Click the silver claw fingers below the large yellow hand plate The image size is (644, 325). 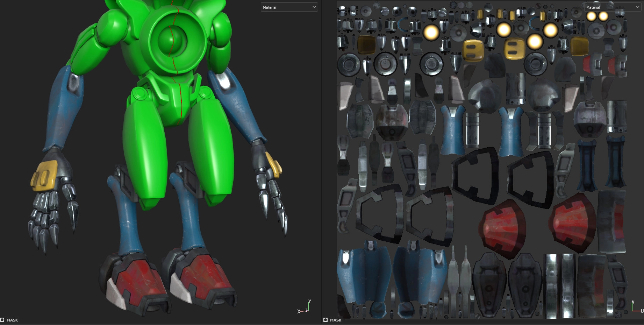44,217
